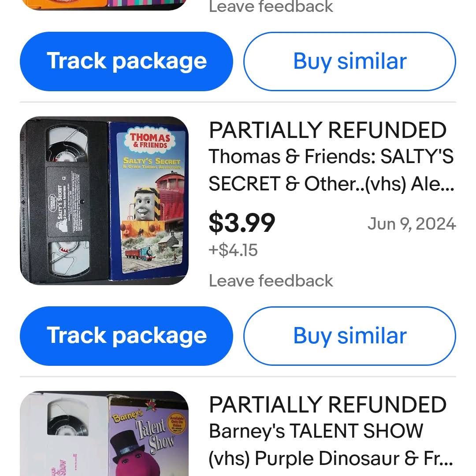Open the Thomas & Friends: SALTY'S SECRET title
This screenshot has width=476, height=476.
click(331, 170)
